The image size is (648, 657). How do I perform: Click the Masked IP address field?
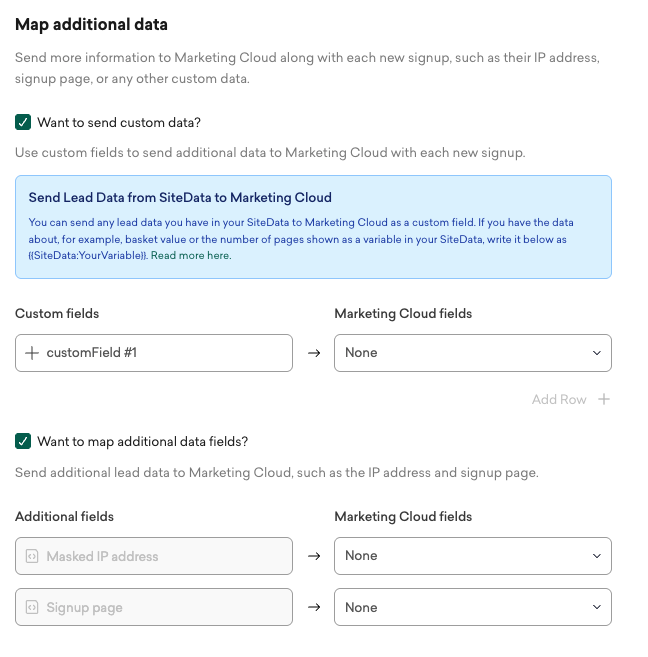(x=165, y=556)
